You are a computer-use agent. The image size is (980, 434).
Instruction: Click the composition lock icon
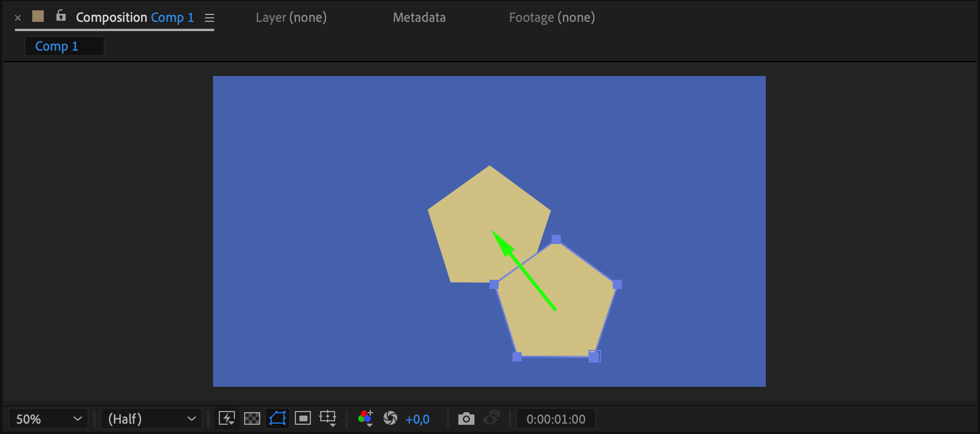(61, 16)
